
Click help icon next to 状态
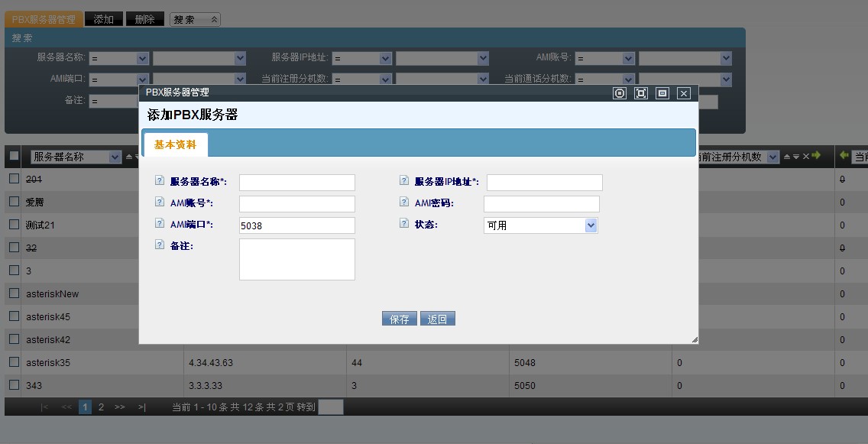tap(404, 224)
